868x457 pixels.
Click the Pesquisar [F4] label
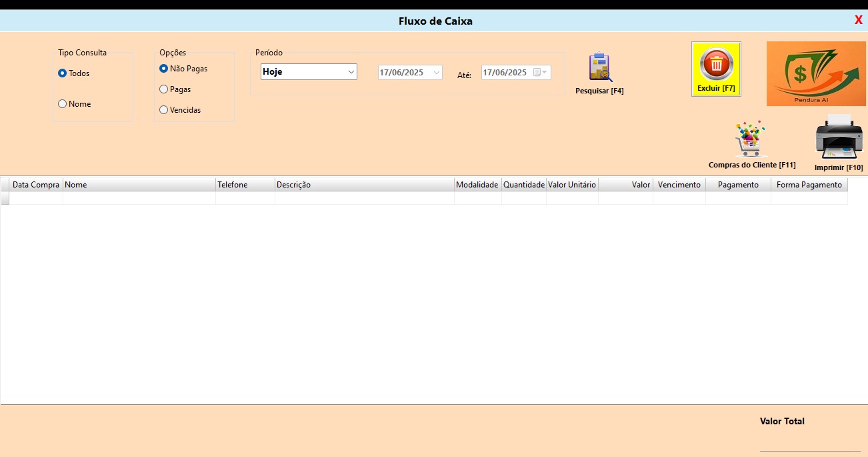pos(599,91)
